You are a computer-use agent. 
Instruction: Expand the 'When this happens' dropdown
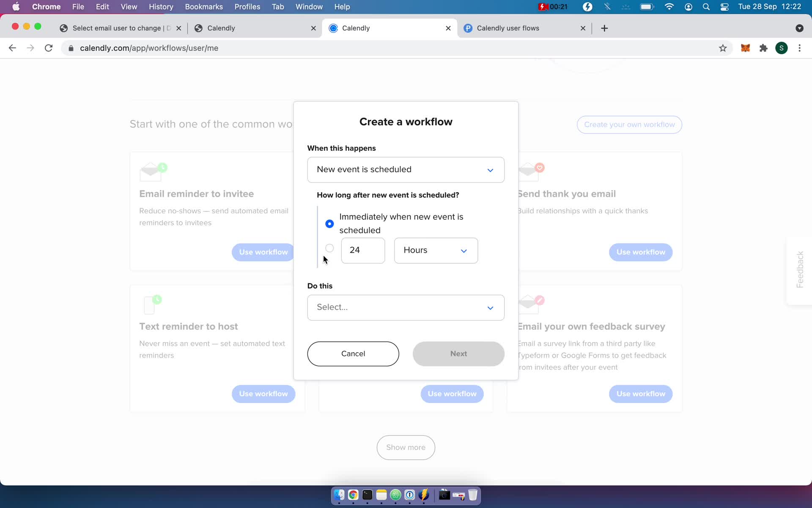tap(406, 169)
